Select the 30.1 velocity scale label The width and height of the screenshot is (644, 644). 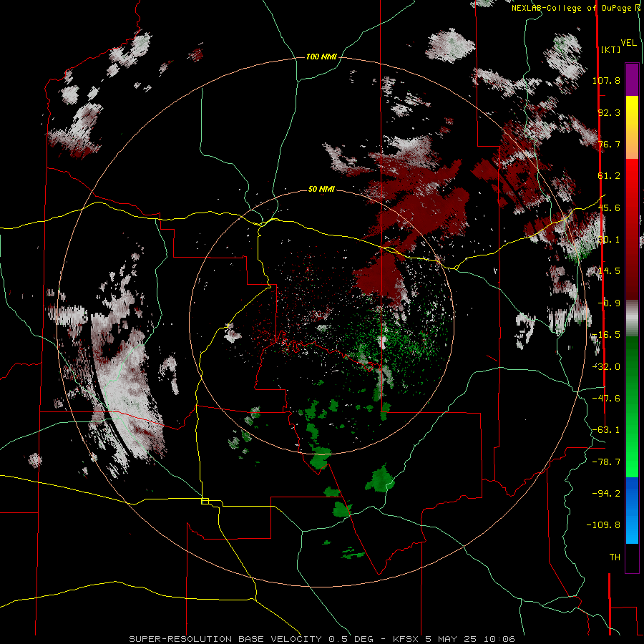609,240
